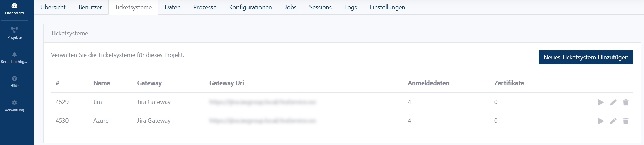Edit the Azure ticket system entry
Image resolution: width=644 pixels, height=145 pixels.
(613, 121)
